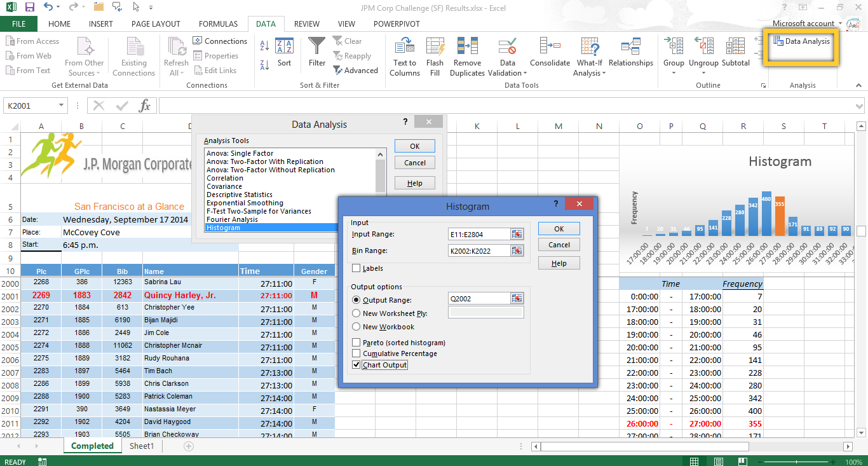Click the Insert Function fx icon
Viewport: 868px width, 466px height.
pyautogui.click(x=145, y=106)
